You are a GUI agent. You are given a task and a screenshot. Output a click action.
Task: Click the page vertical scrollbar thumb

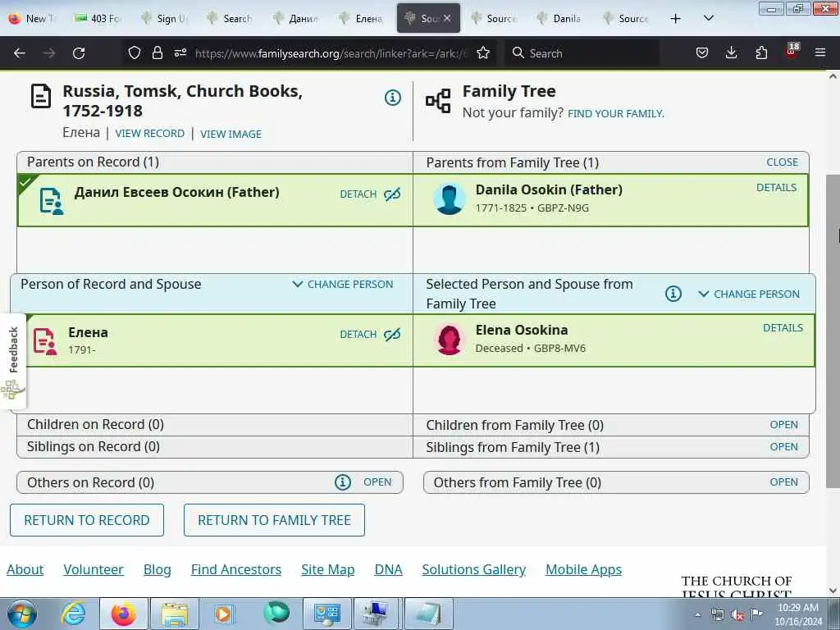click(833, 331)
